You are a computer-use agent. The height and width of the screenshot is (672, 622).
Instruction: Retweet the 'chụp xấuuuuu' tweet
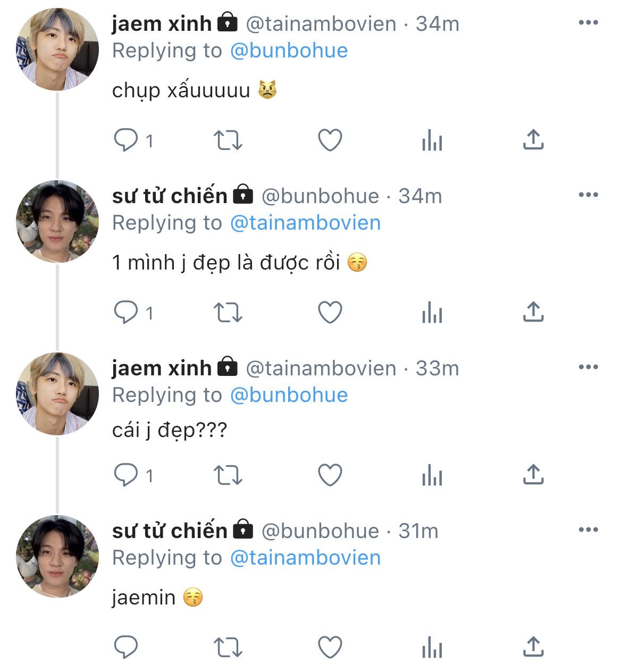click(228, 140)
